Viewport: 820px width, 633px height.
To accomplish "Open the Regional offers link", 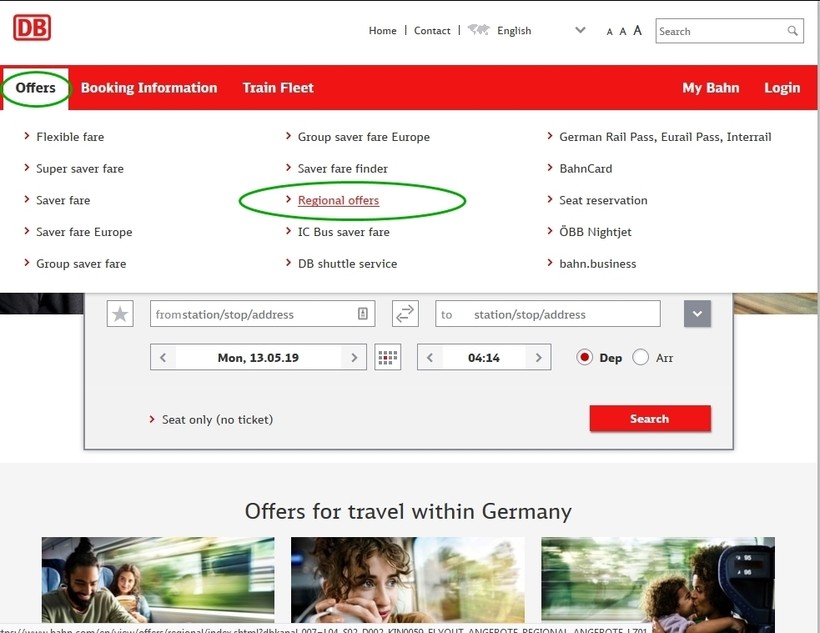I will pos(338,200).
